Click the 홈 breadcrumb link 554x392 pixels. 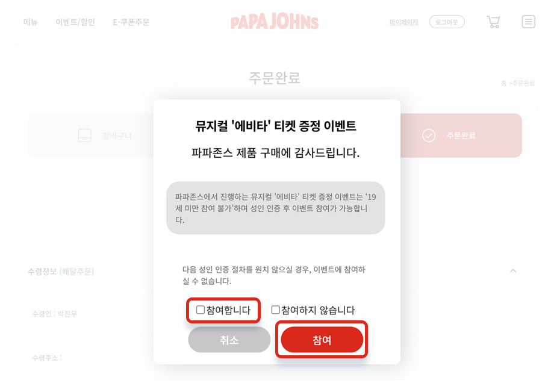click(x=503, y=83)
